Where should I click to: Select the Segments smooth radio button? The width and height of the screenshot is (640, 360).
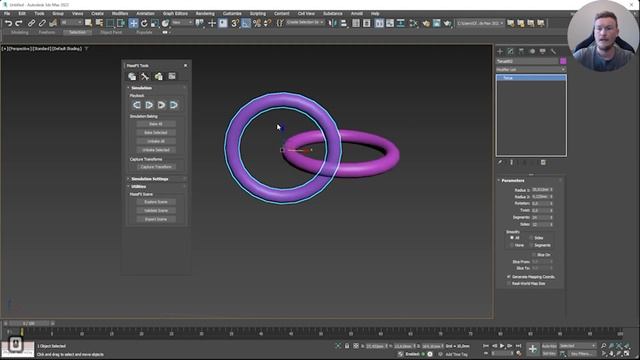531,245
